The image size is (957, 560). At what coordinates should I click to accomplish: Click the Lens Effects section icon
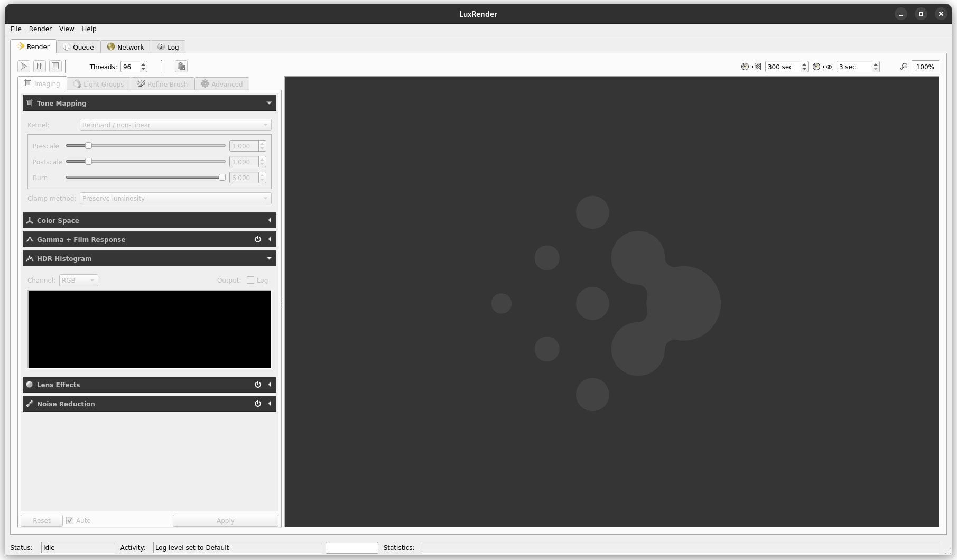click(30, 385)
